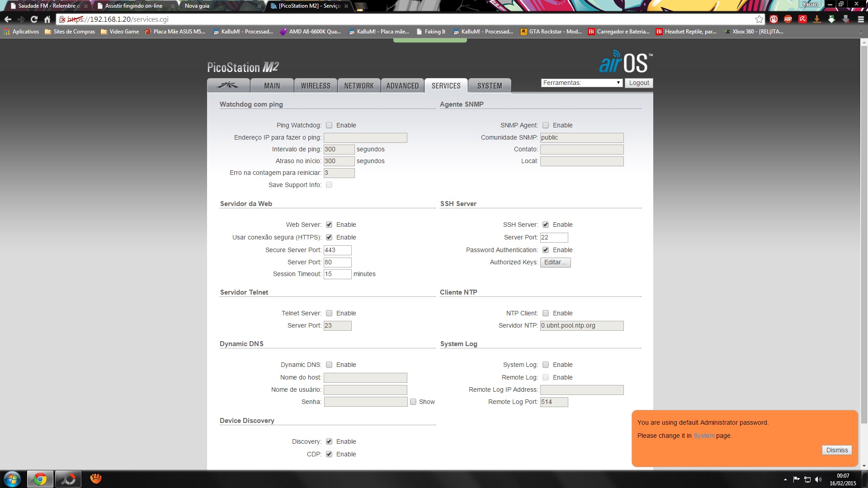The width and height of the screenshot is (868, 488).
Task: Open the Ferramentas dropdown
Action: coord(581,83)
